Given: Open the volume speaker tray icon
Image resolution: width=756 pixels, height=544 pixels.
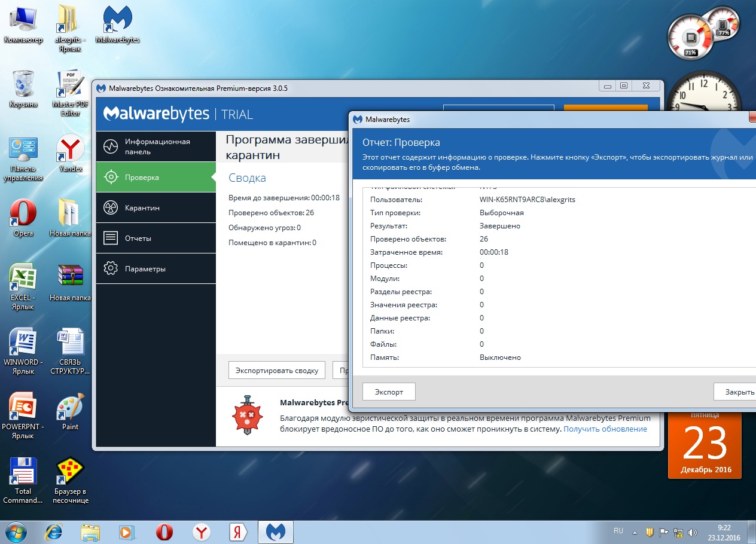Looking at the screenshot, I should [693, 532].
